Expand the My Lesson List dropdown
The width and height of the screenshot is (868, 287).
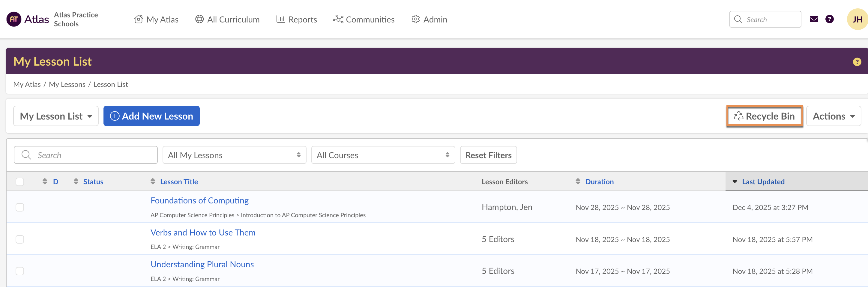coord(56,116)
